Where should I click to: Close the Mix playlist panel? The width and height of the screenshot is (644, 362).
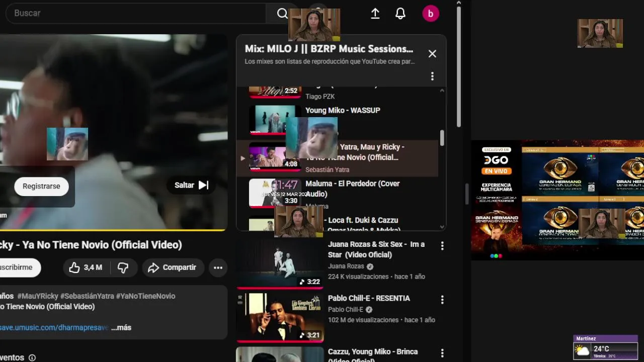point(432,54)
